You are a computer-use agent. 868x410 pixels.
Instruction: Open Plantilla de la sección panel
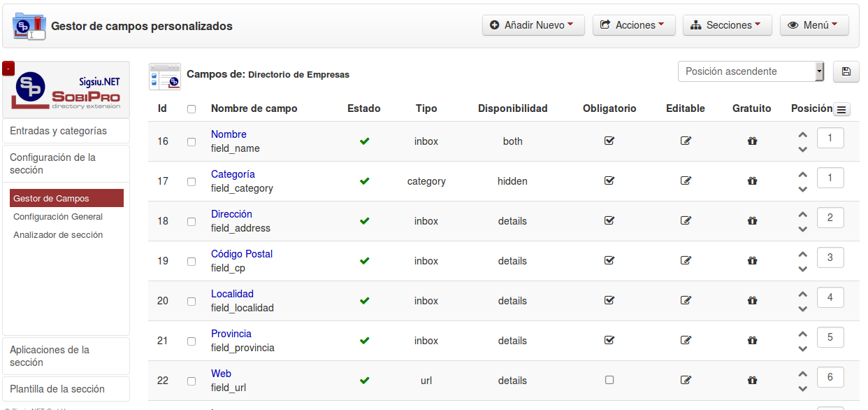click(x=66, y=389)
